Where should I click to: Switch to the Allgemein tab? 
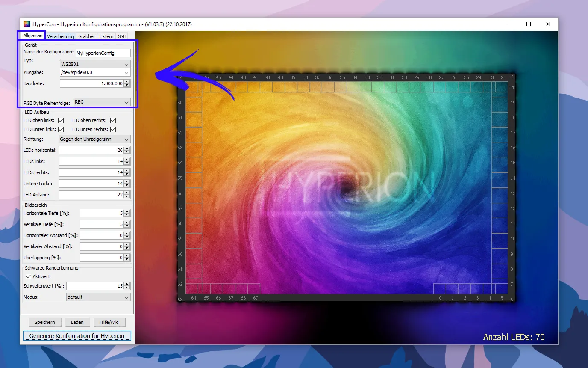click(33, 36)
